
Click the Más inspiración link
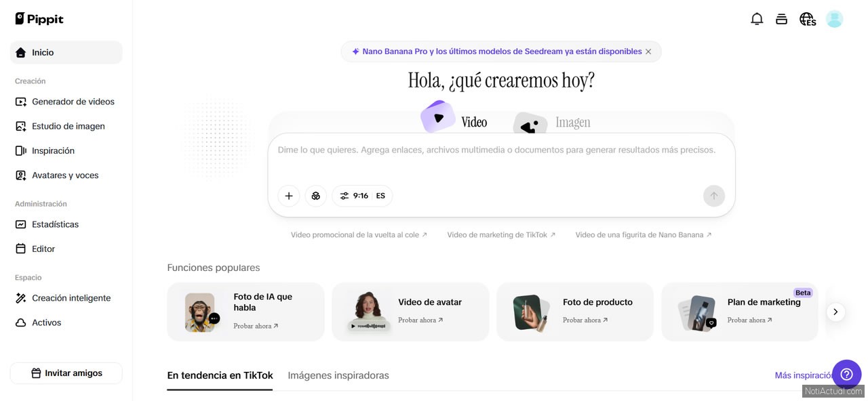tap(804, 375)
